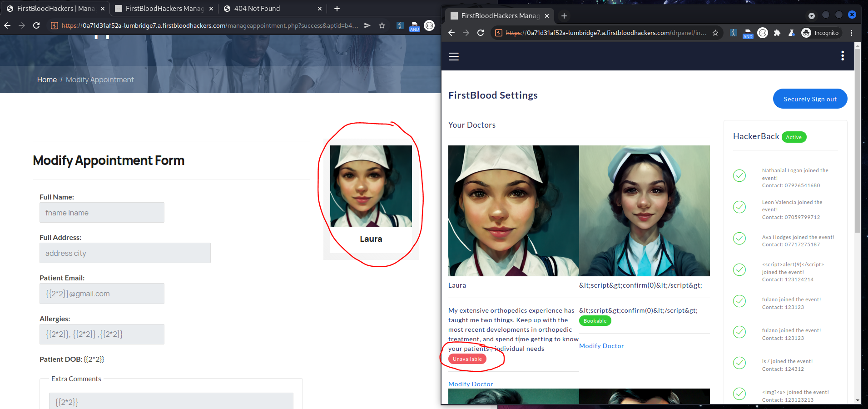The width and height of the screenshot is (868, 409).
Task: Open the incognito browser's three-dot menu
Action: pyautogui.click(x=851, y=33)
